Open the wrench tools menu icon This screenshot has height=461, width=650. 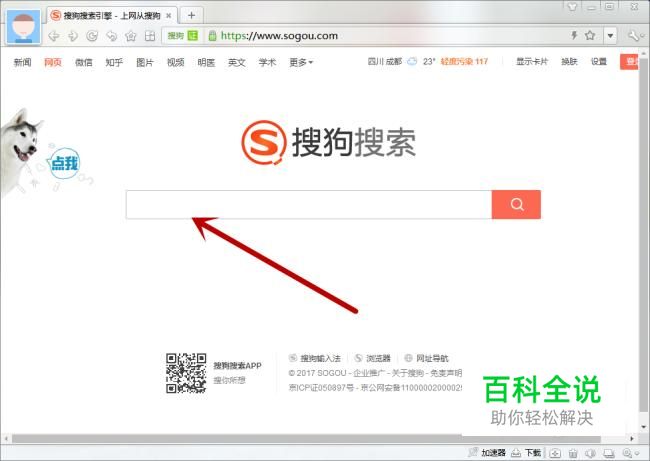[634, 36]
